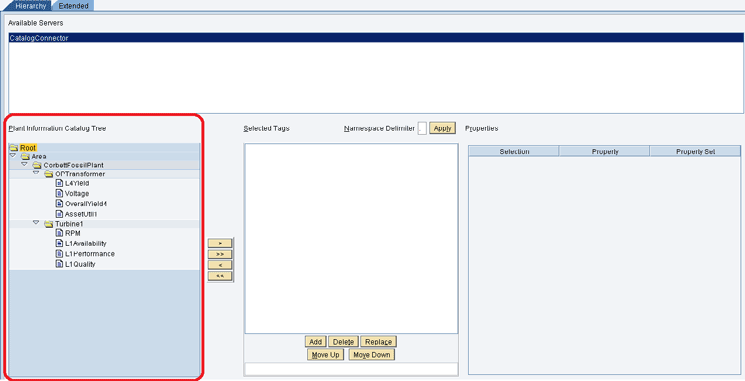Select the L4Yield tag label

tap(77, 183)
